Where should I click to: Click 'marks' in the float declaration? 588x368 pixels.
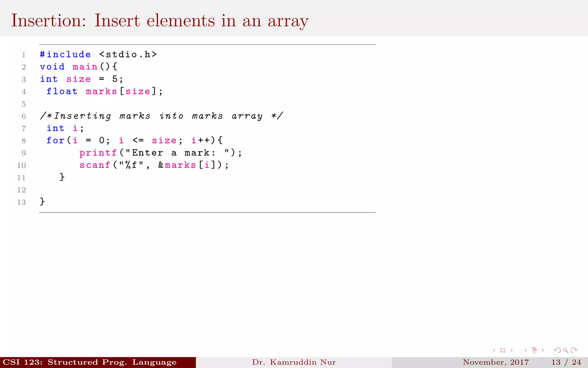(101, 91)
